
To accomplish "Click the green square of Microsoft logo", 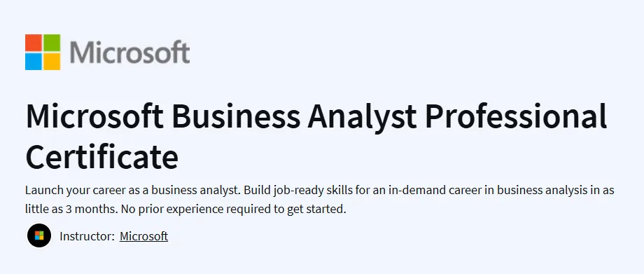I will 52,43.
